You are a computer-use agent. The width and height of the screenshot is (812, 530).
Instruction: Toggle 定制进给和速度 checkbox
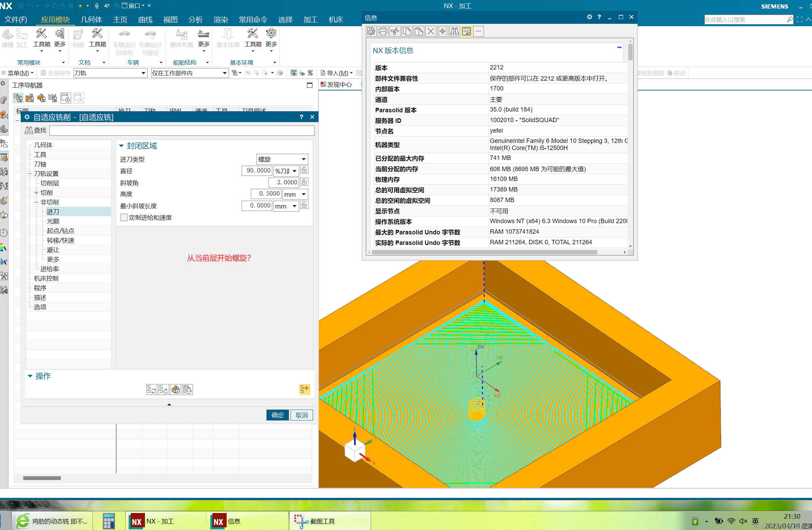coord(124,217)
